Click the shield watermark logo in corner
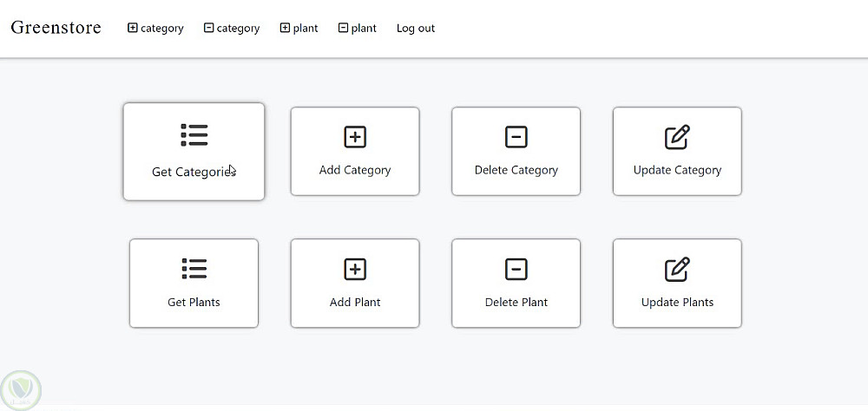 21,390
